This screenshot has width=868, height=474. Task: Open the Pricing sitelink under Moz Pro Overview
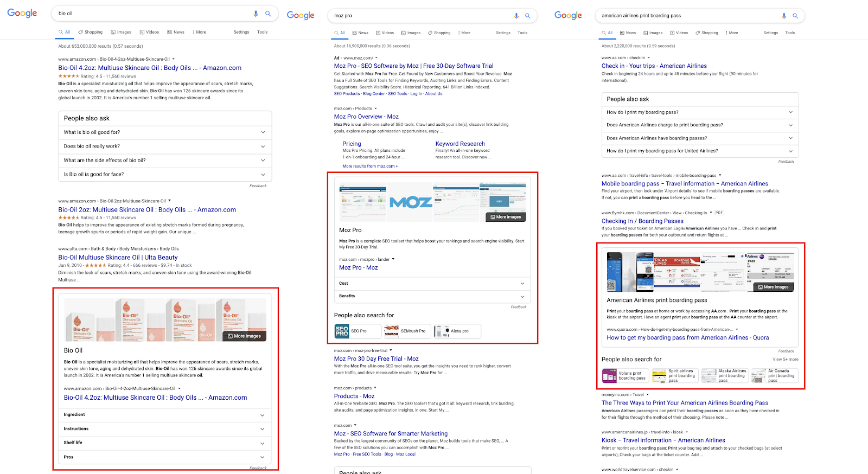[352, 144]
